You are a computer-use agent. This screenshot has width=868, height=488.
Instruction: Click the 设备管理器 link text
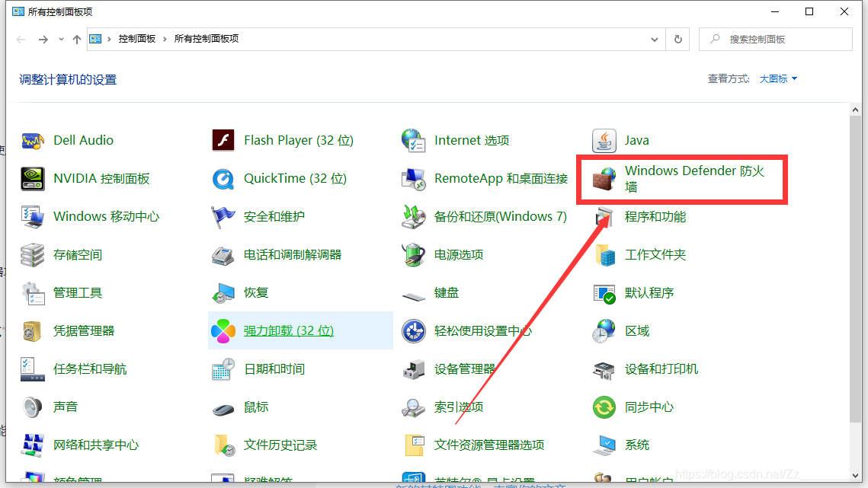pyautogui.click(x=464, y=369)
